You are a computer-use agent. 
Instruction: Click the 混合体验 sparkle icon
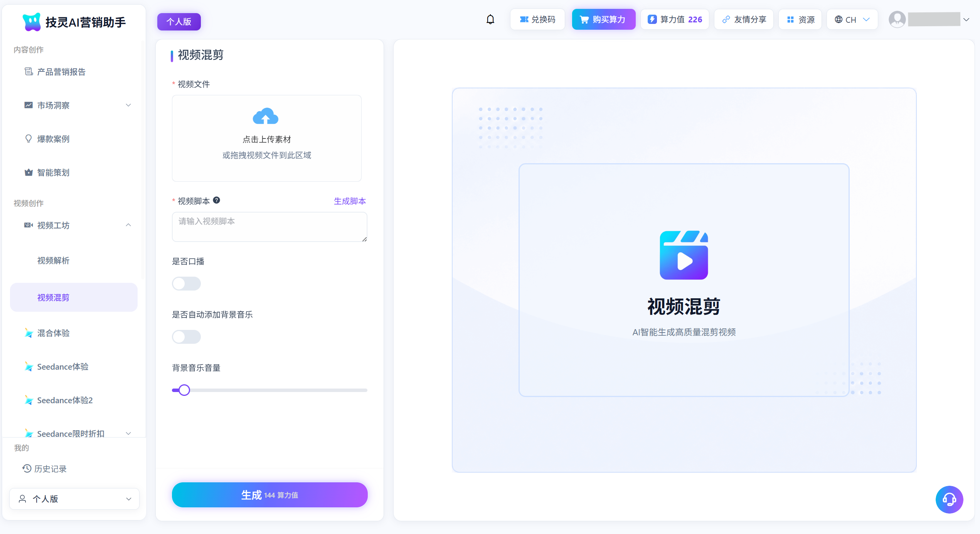[29, 333]
